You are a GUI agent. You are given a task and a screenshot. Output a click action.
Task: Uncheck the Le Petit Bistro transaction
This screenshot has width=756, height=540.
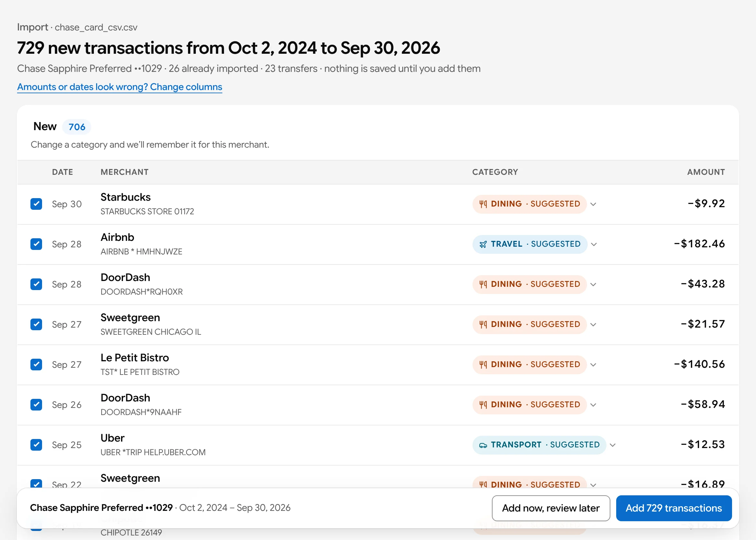click(x=36, y=365)
